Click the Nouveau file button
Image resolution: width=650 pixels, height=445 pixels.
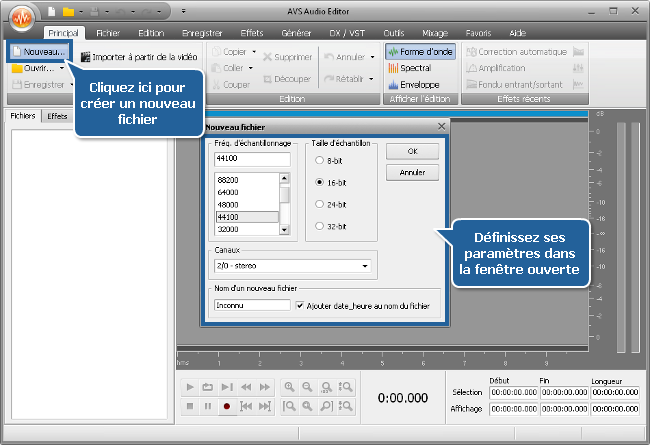(40, 51)
